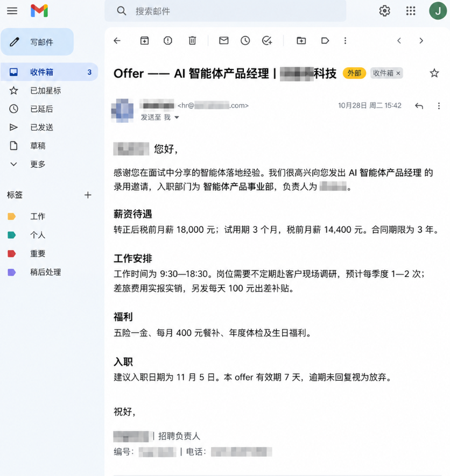Viewport: 450px width, 476px height.
Task: Expand recipient details next to 发送至 我
Action: pos(177,117)
